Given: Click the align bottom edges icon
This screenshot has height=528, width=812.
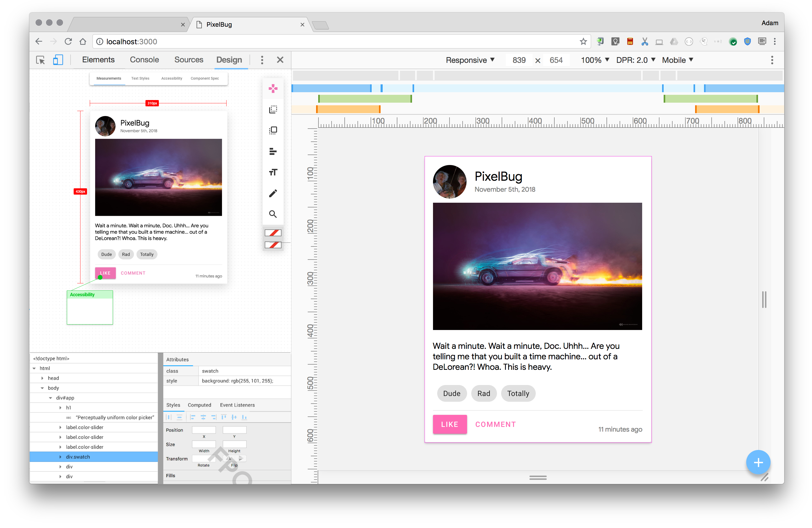Looking at the screenshot, I should tap(244, 417).
